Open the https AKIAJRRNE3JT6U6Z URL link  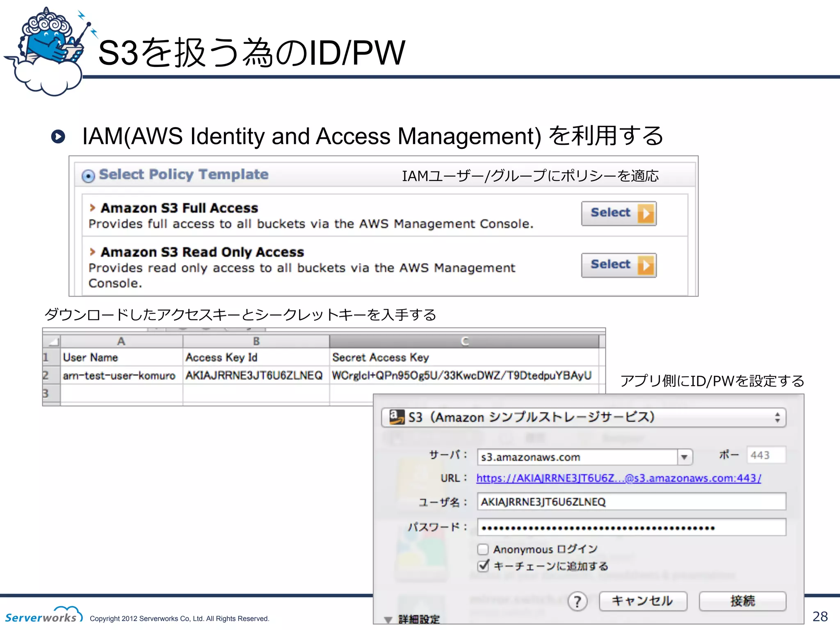tap(619, 478)
